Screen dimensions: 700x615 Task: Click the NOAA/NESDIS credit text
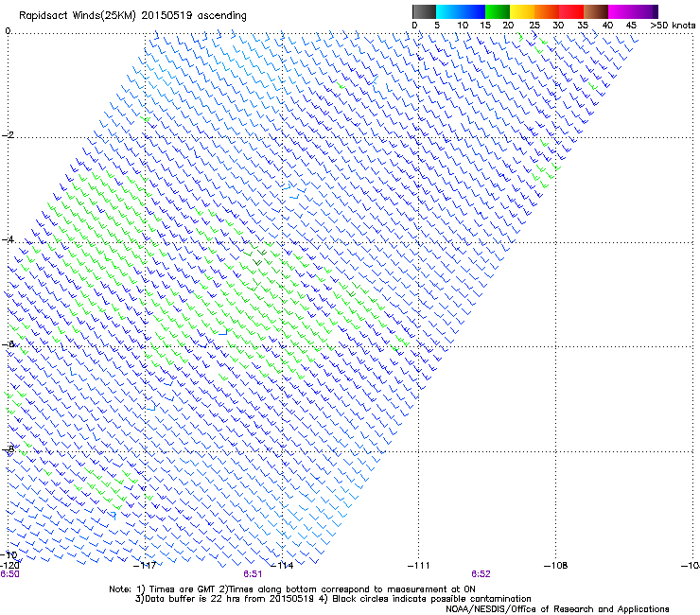557,609
